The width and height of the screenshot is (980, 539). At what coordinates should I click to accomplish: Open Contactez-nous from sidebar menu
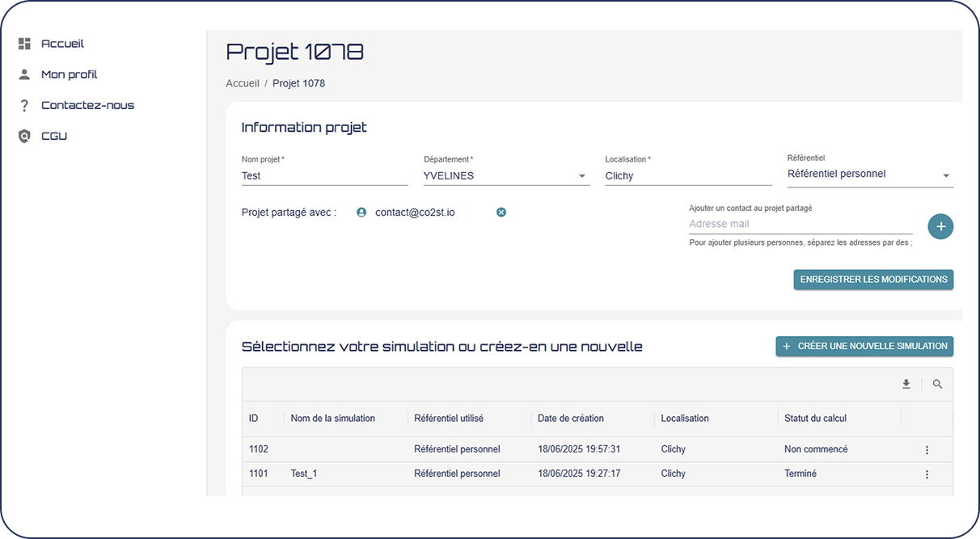point(87,105)
